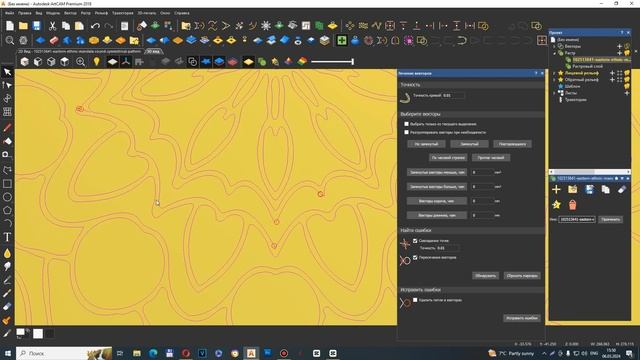The width and height of the screenshot is (640, 360).
Task: Select the rectangle drawing tool in the left toolbox
Action: tap(7, 184)
